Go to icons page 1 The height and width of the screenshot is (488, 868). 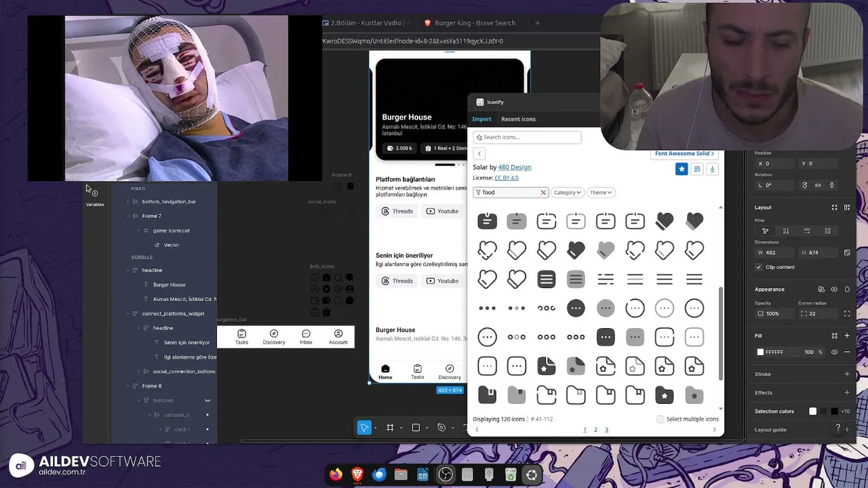(585, 430)
